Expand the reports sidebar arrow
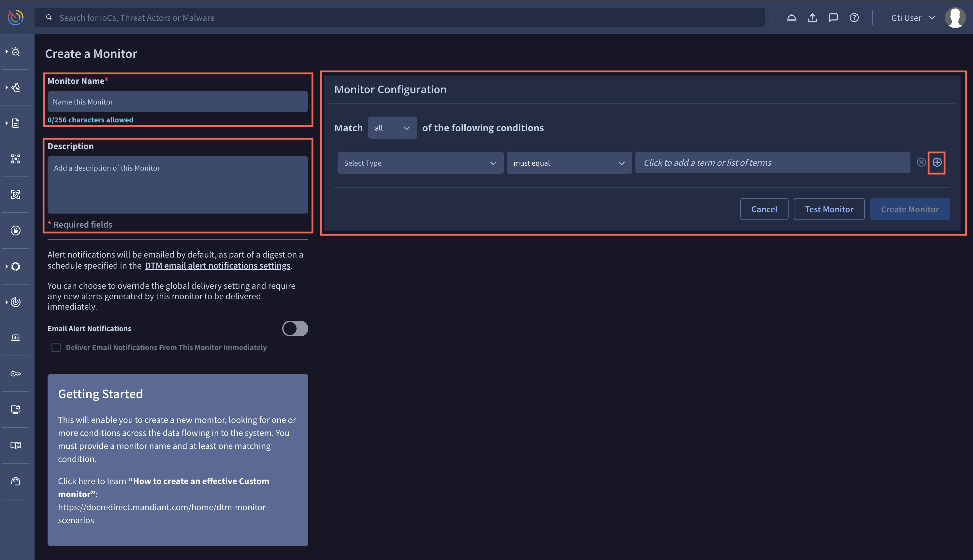 7,123
